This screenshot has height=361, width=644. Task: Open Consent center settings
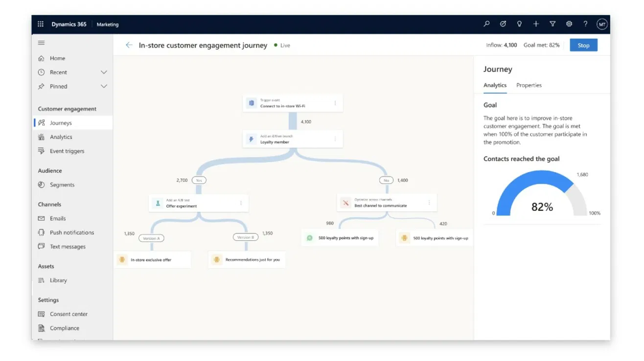[69, 314]
